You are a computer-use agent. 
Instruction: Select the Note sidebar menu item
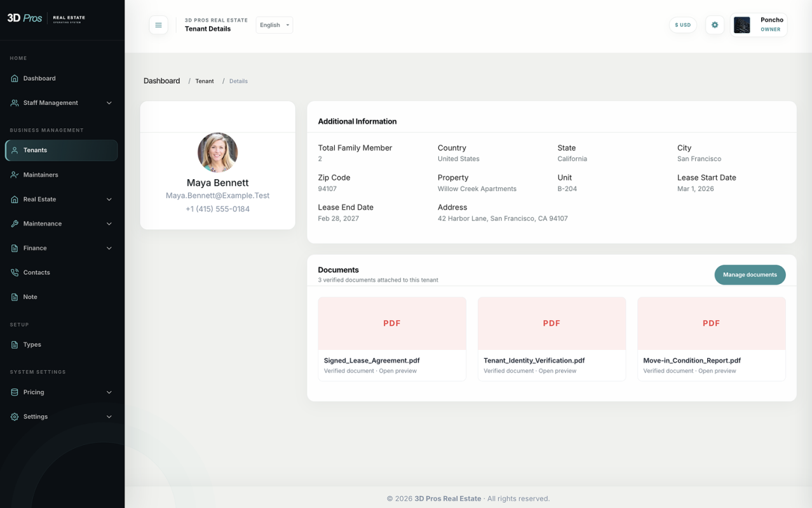pyautogui.click(x=62, y=297)
